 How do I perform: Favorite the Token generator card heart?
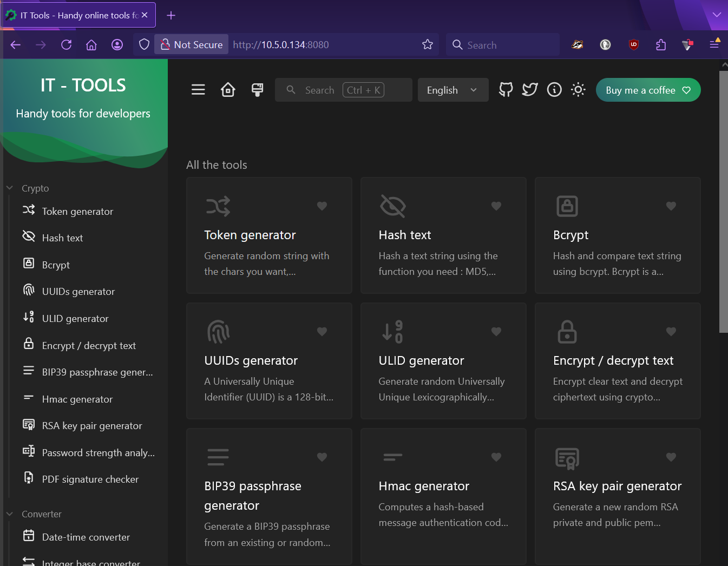tap(322, 206)
